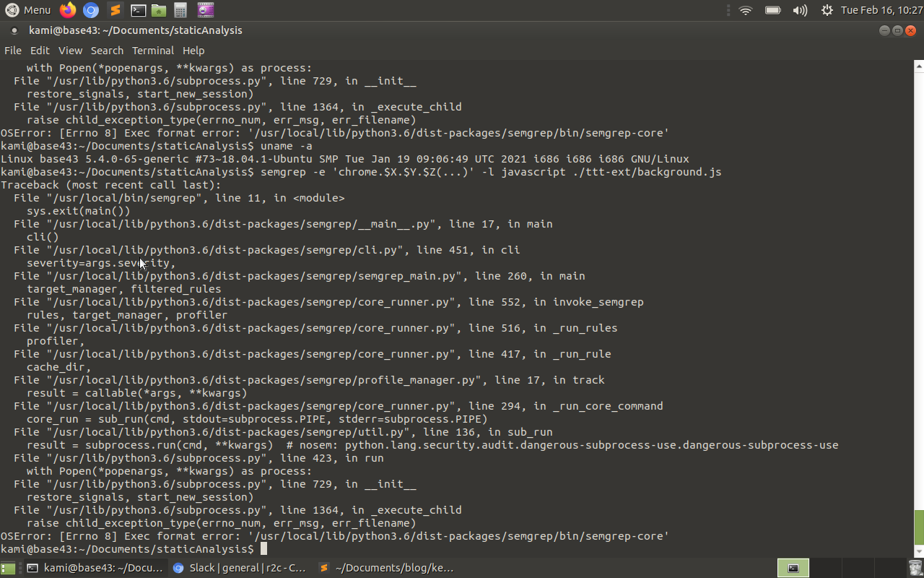924x578 pixels.
Task: Switch to Sublime ~/Documents/blog taskbar entry
Action: click(x=386, y=568)
